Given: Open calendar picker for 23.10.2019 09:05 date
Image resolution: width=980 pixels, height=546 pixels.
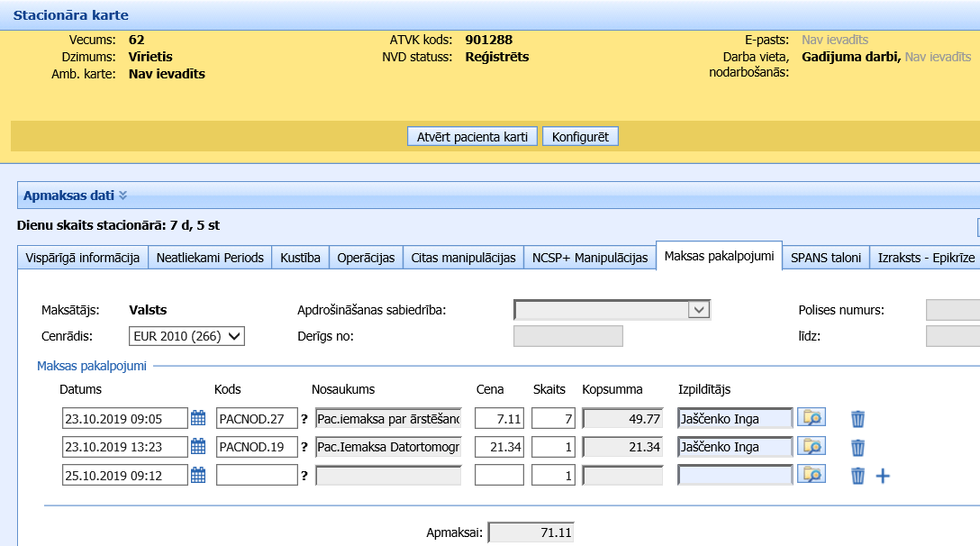Looking at the screenshot, I should point(197,419).
